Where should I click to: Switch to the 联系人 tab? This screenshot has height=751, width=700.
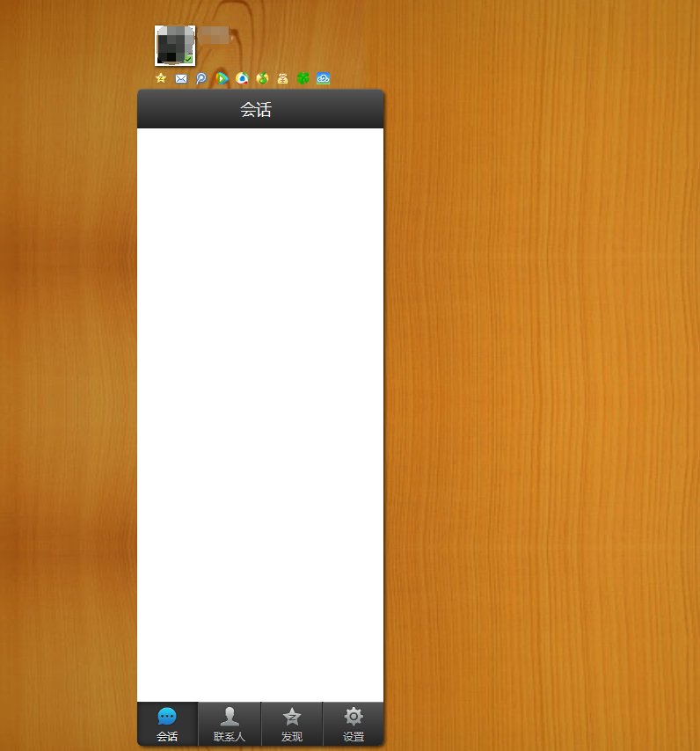230,724
